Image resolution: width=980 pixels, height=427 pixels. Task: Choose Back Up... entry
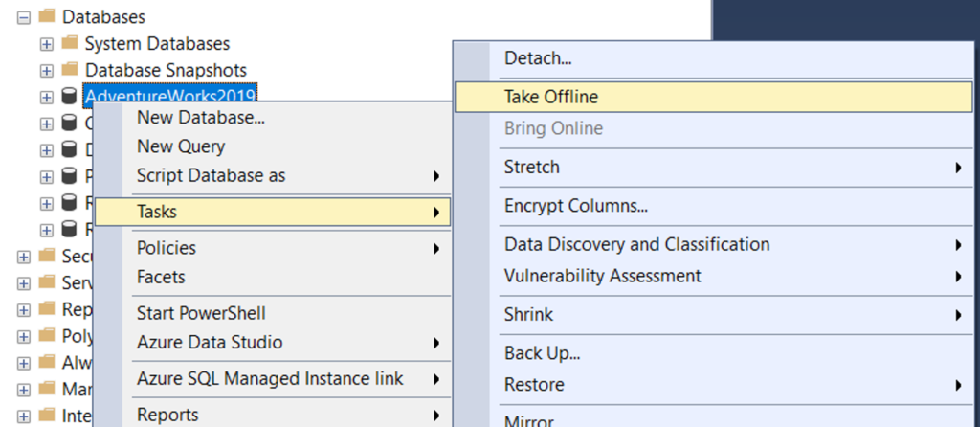point(713,353)
